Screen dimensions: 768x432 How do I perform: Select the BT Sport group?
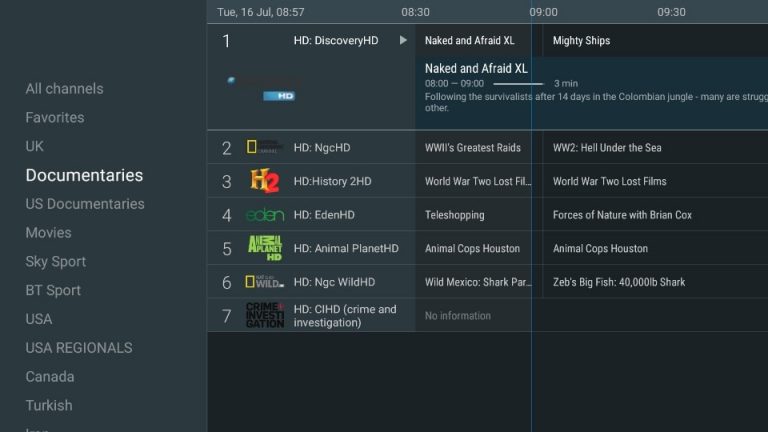pos(53,290)
